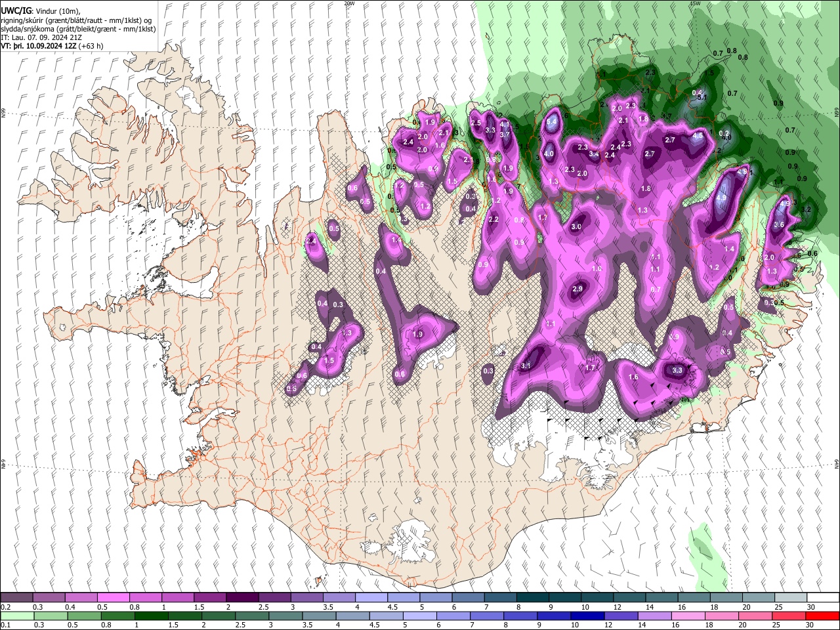
Task: Click the dark mauve 0.2 swatch in upper legend row
Action: [17, 598]
